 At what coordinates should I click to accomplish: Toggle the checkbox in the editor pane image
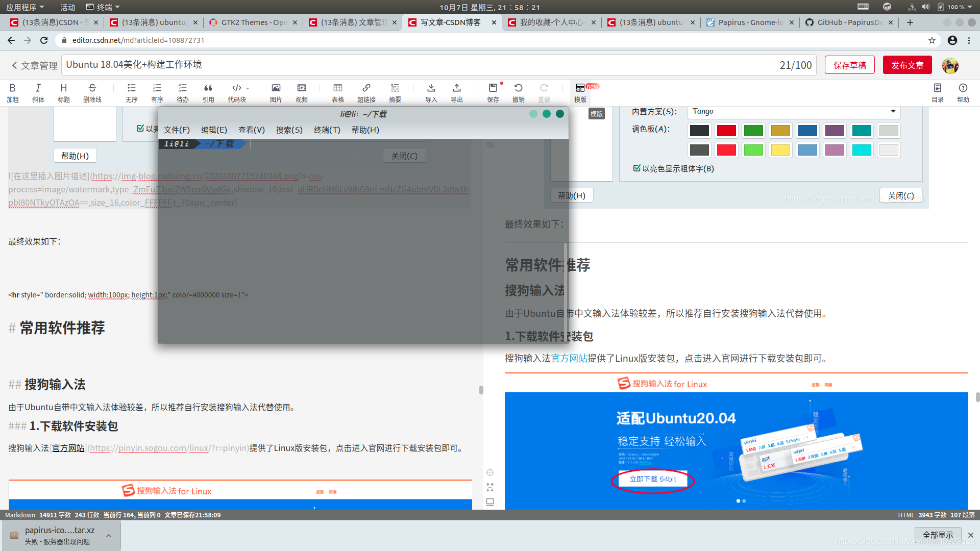point(140,129)
